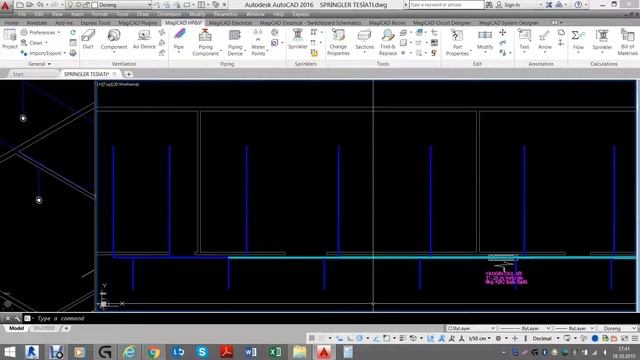
Task: Select the Pipe drawing tool
Action: point(179,40)
